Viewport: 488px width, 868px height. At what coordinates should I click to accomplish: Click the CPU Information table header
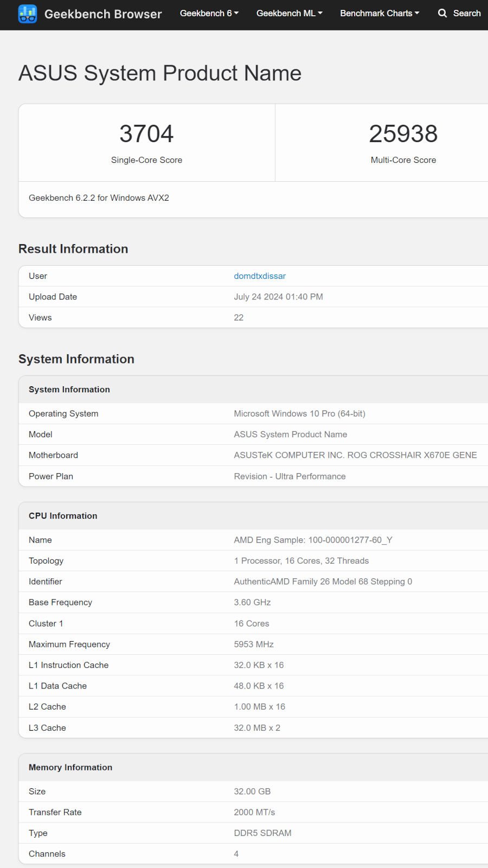coord(63,516)
